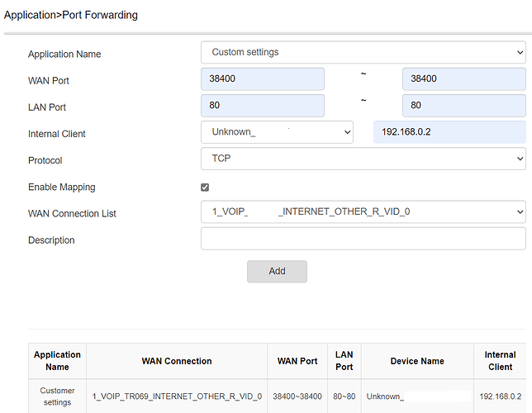The image size is (532, 413).
Task: Select the 1_VOIP_TR069_INTERNET_OTHER_R_VID_0 table cell
Action: pos(177,396)
